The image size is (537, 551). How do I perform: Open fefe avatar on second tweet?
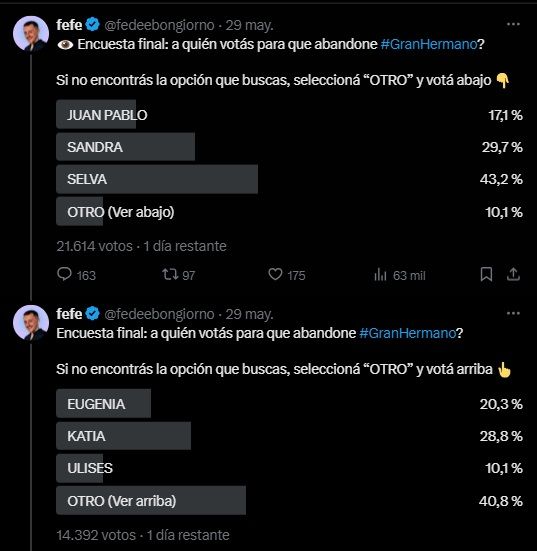[x=31, y=323]
